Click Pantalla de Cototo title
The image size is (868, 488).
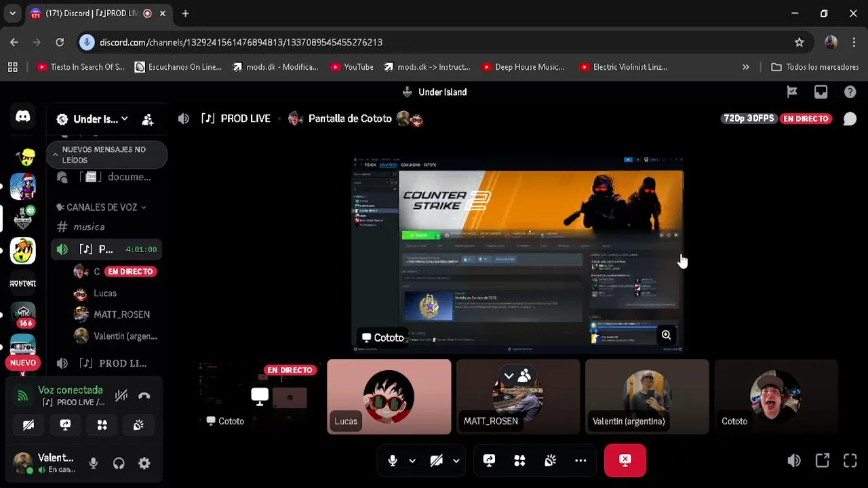tap(350, 119)
